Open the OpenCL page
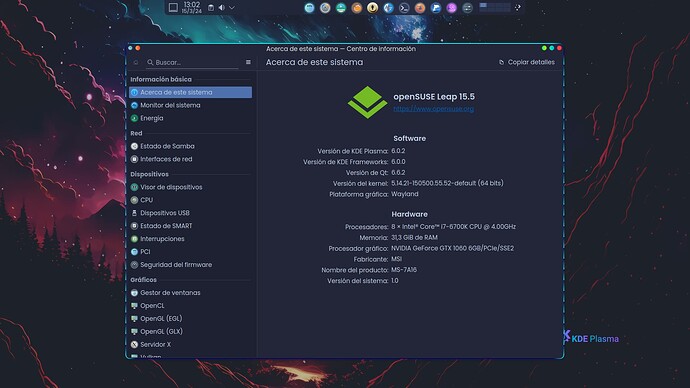Screen dimensions: 690x388 (191, 305)
